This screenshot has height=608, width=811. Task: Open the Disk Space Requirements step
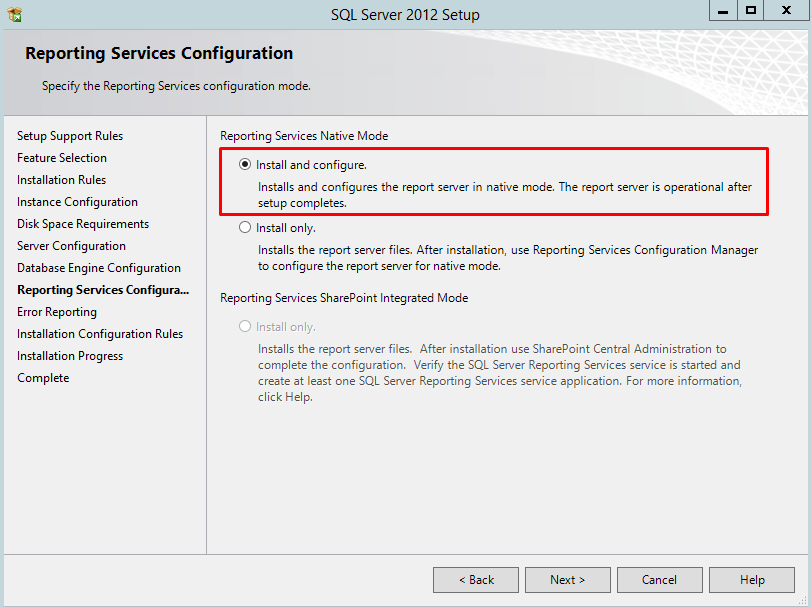coord(83,224)
